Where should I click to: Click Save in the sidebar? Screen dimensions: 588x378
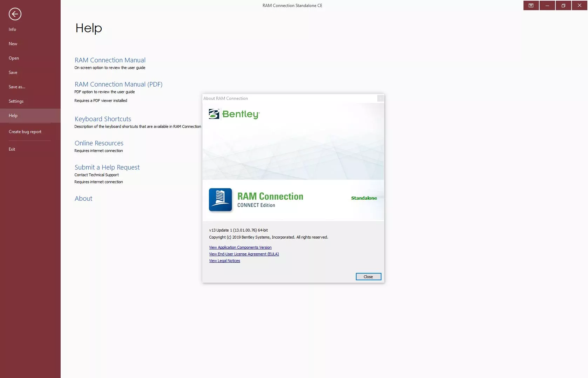(x=13, y=73)
